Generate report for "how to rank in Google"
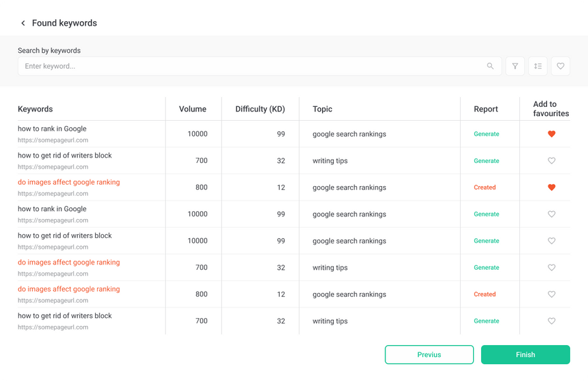The width and height of the screenshot is (588, 382). 486,134
